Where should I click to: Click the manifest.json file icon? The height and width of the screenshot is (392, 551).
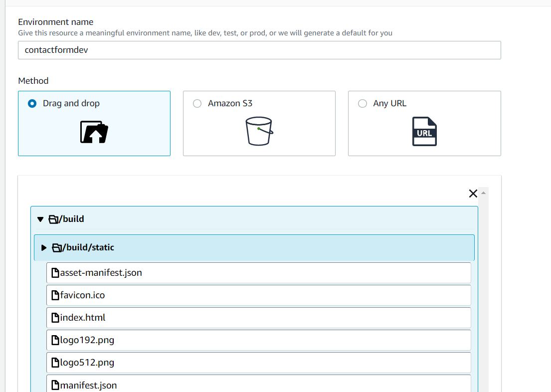point(55,386)
